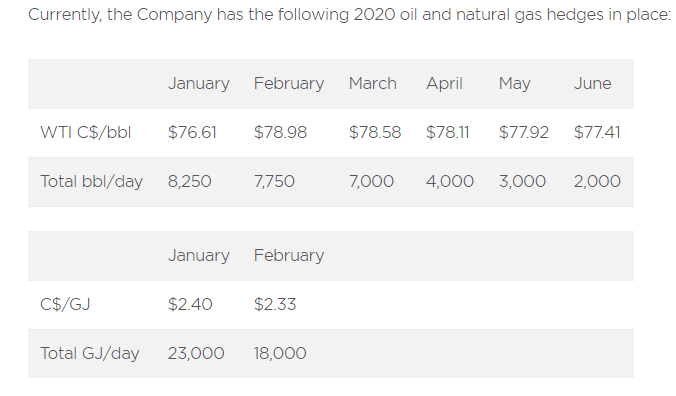676x396 pixels.
Task: Select the February header in oil table
Action: 289,84
